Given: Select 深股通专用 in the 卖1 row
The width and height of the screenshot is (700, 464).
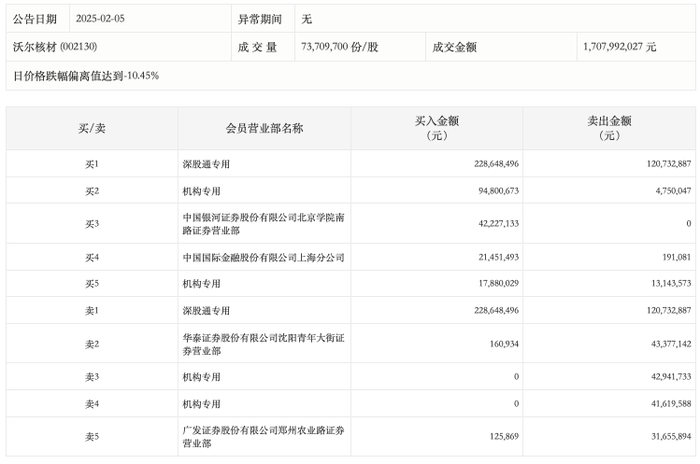Looking at the screenshot, I should (206, 310).
